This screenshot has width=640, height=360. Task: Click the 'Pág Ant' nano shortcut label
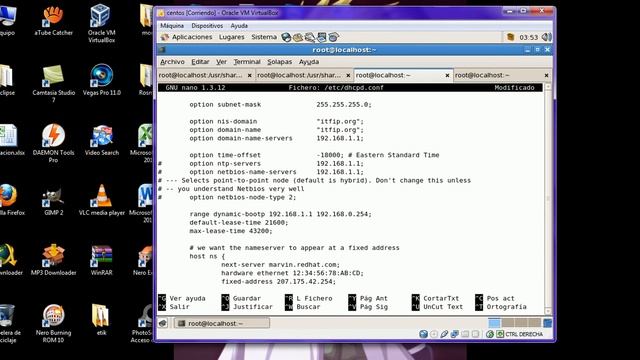(x=373, y=298)
